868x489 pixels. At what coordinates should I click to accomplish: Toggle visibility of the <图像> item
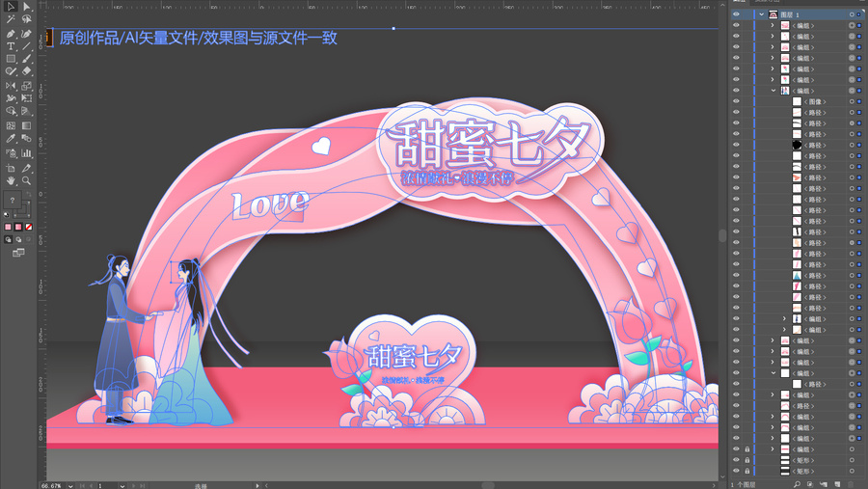click(736, 101)
